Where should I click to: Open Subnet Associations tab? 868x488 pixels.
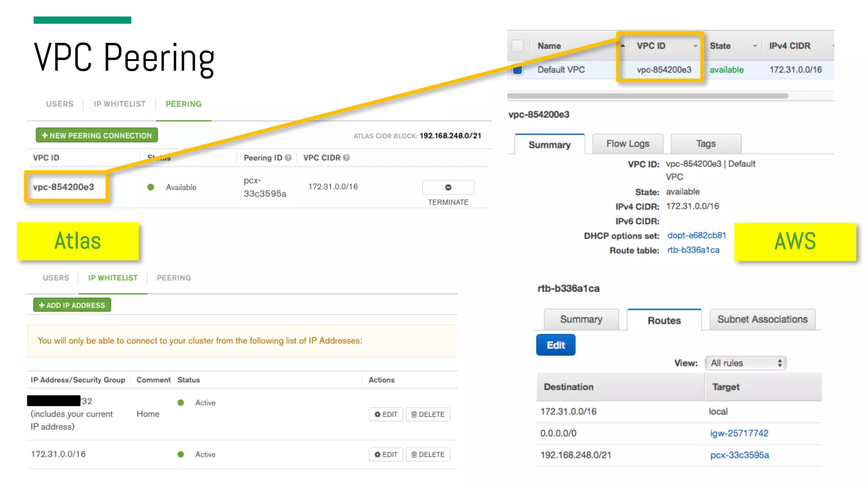pos(762,319)
